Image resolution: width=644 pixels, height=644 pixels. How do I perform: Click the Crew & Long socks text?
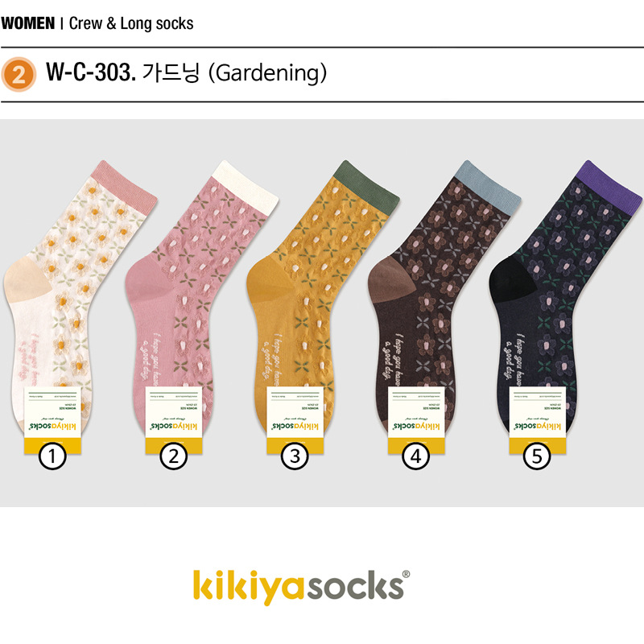click(131, 23)
